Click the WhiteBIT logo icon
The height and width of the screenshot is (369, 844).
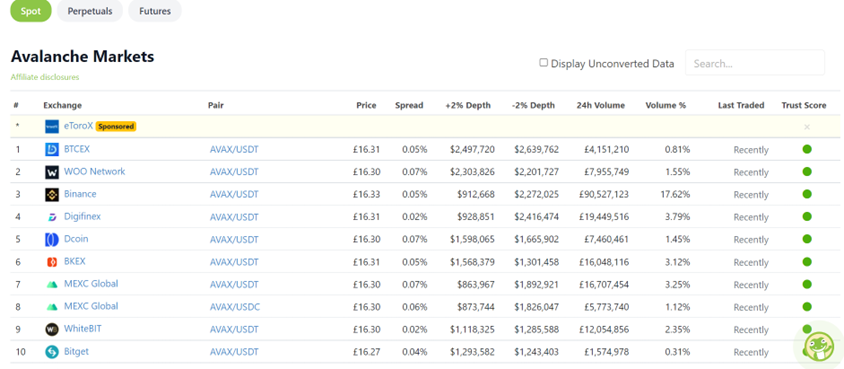pos(52,329)
